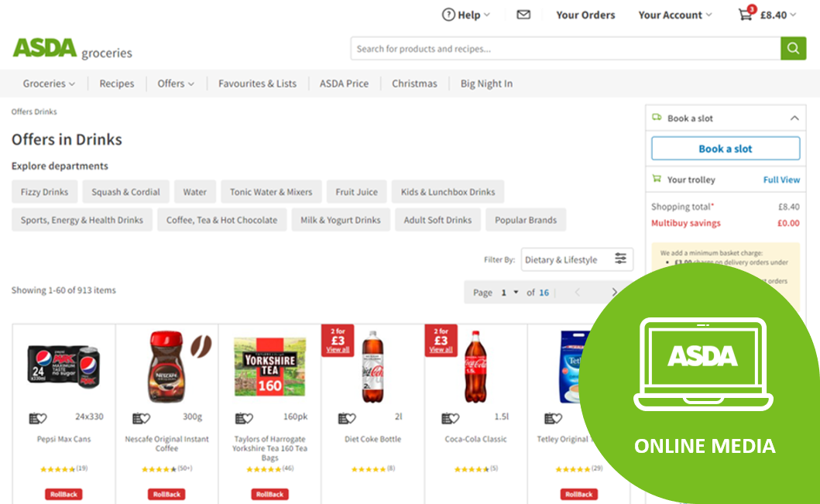This screenshot has height=504, width=820.
Task: Open Nescafe Original Instant Coffee title
Action: point(166,444)
